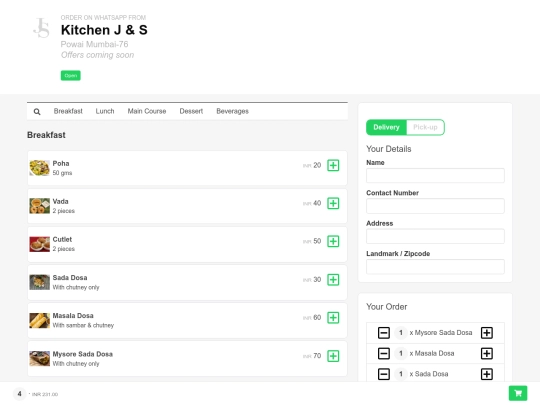The width and height of the screenshot is (540, 405).
Task: Open the Main Course category tab
Action: 147,111
